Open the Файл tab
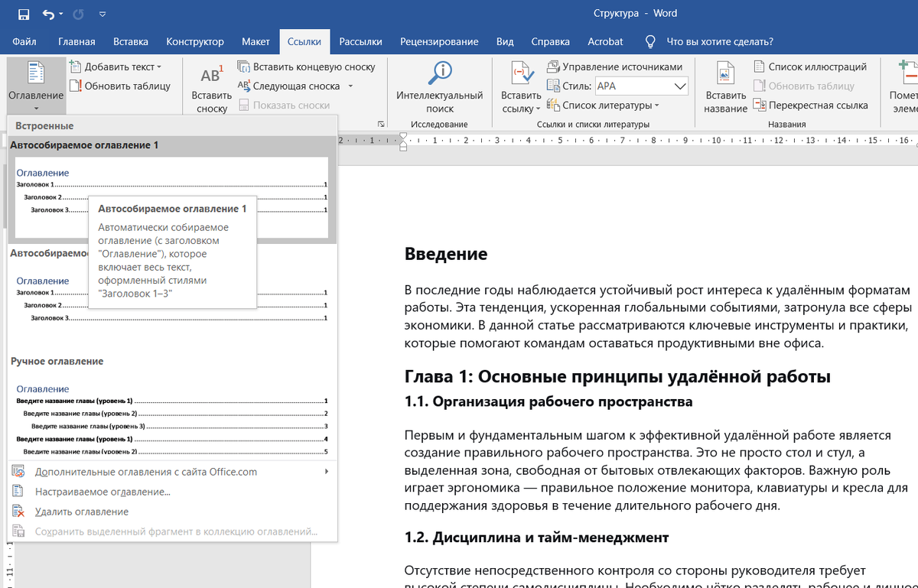This screenshot has width=918, height=588. [x=24, y=41]
